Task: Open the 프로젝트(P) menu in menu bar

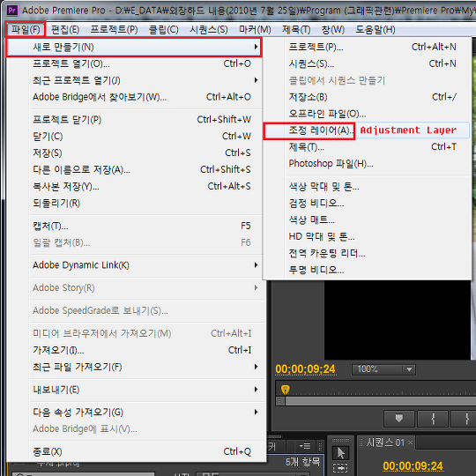Action: click(x=114, y=29)
